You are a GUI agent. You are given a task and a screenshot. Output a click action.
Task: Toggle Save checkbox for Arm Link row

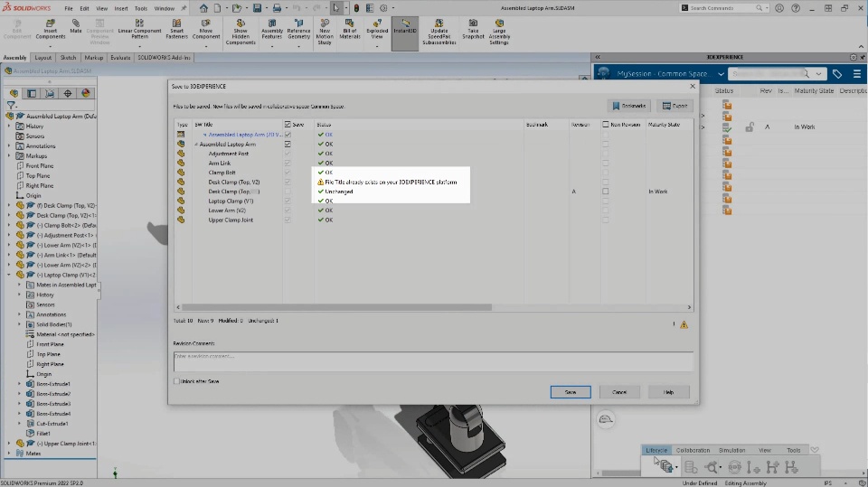point(288,163)
